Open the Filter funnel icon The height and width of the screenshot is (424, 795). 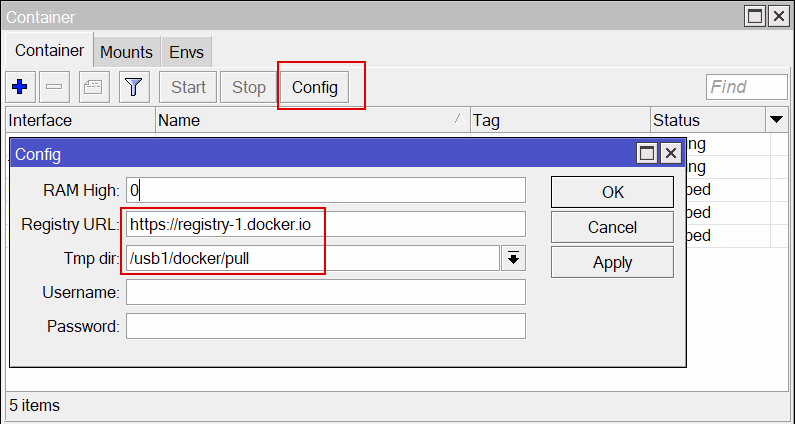point(134,87)
